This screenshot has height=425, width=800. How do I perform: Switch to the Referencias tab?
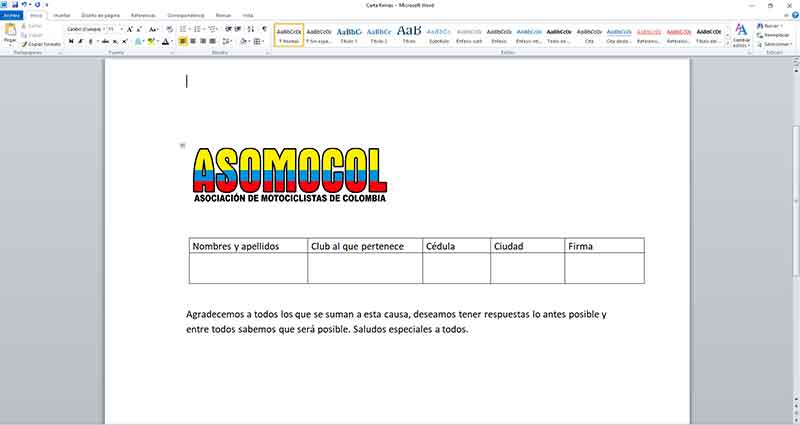click(x=143, y=15)
